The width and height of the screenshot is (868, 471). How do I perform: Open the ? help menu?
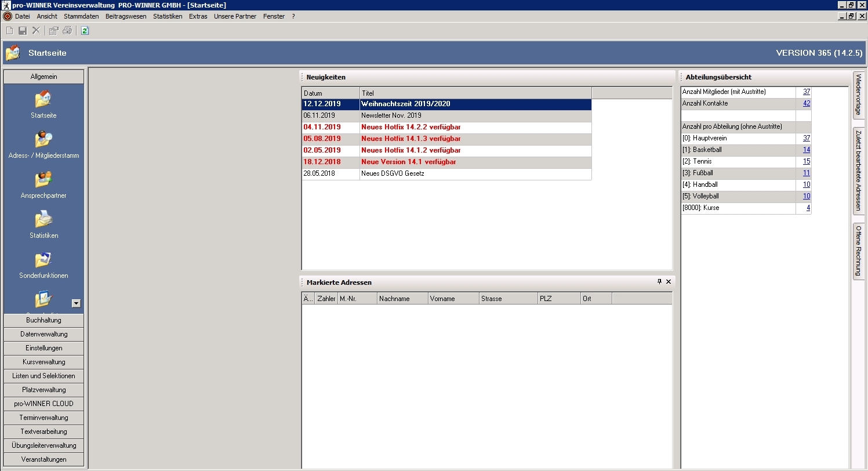click(293, 16)
